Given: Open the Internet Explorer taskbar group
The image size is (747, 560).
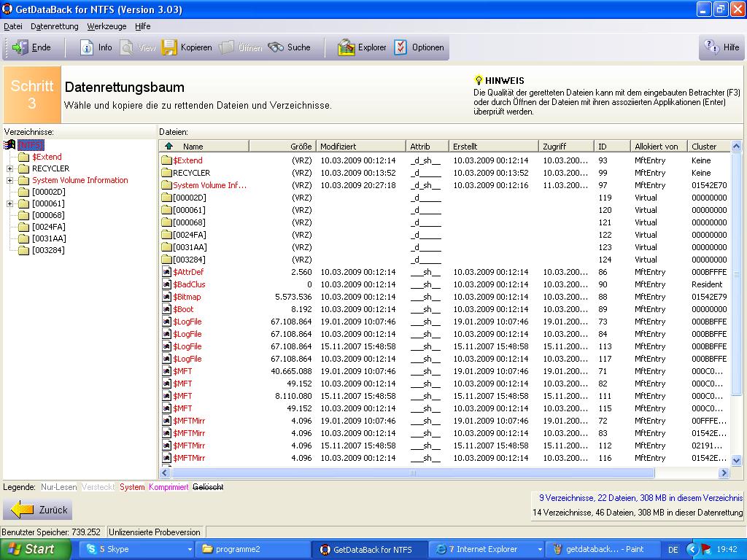Looking at the screenshot, I should tap(485, 549).
